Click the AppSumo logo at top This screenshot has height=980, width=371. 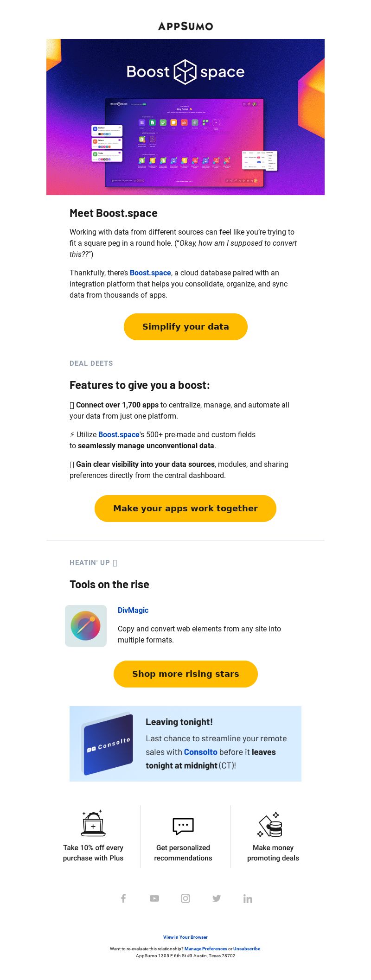(x=185, y=26)
